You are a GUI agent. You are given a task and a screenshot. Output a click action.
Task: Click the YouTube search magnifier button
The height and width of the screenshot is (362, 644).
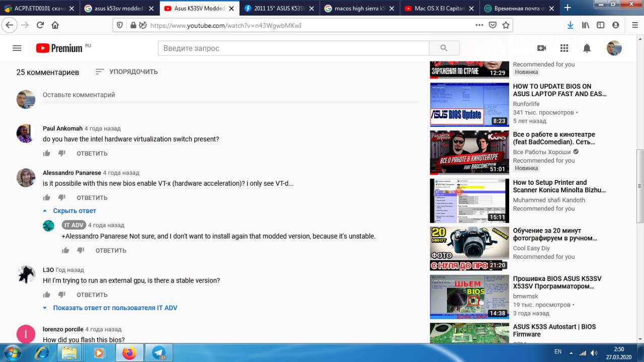tap(444, 48)
